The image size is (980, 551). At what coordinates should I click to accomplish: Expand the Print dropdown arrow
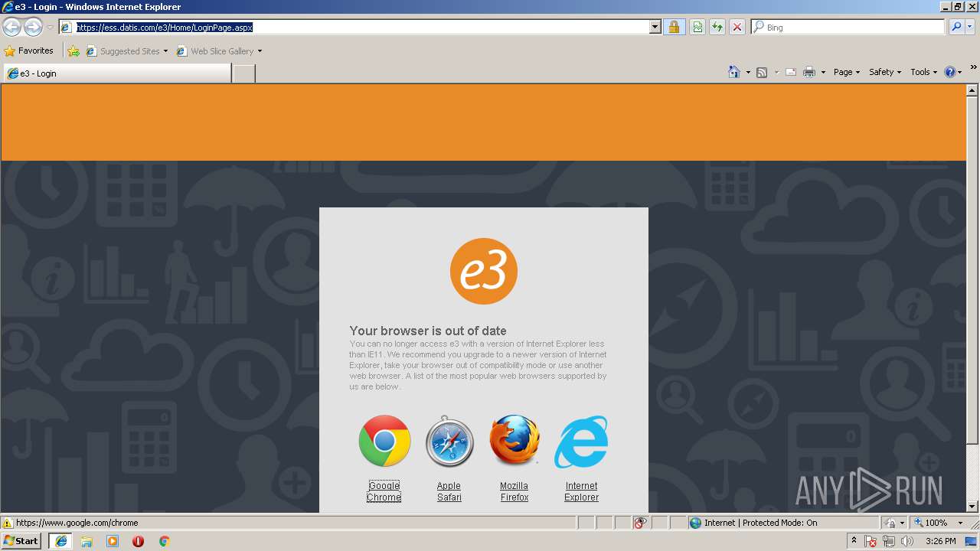click(823, 72)
